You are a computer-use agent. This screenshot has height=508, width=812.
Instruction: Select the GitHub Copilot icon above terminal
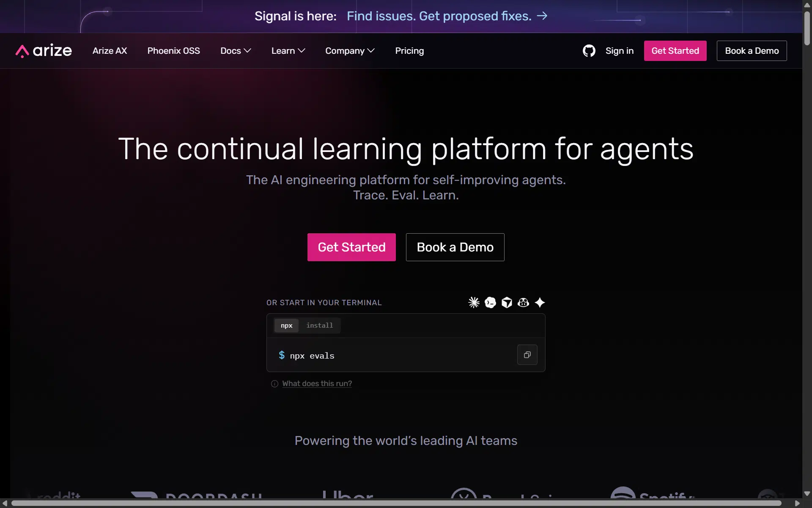point(523,302)
